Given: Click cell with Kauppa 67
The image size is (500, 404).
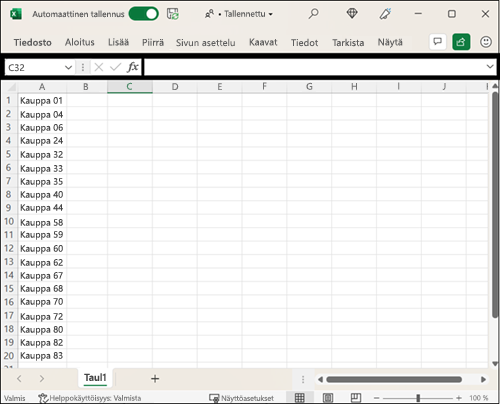Looking at the screenshot, I should [42, 275].
